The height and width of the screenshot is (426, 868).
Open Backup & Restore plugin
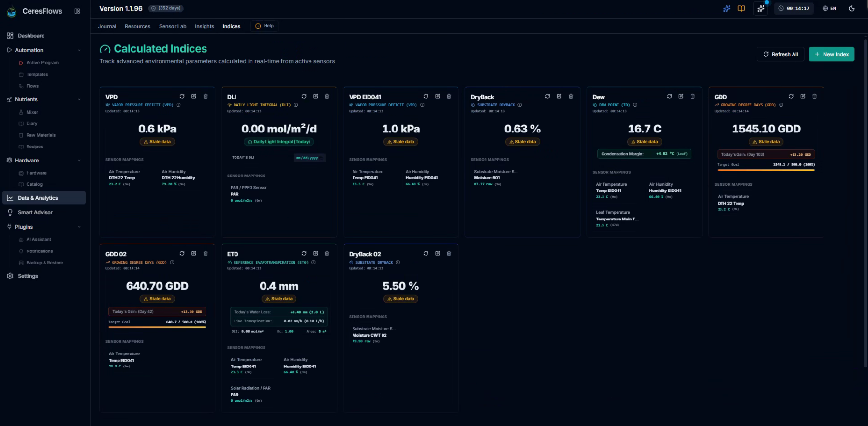tap(44, 263)
